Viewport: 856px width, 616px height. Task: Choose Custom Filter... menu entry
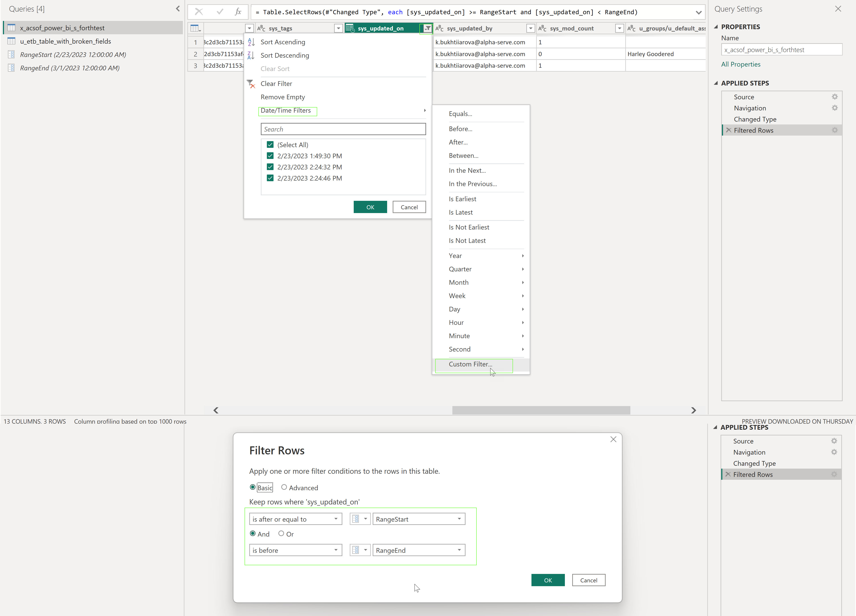coord(470,364)
